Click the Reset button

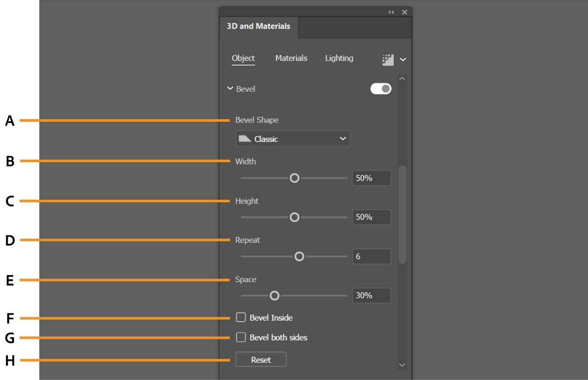[260, 359]
